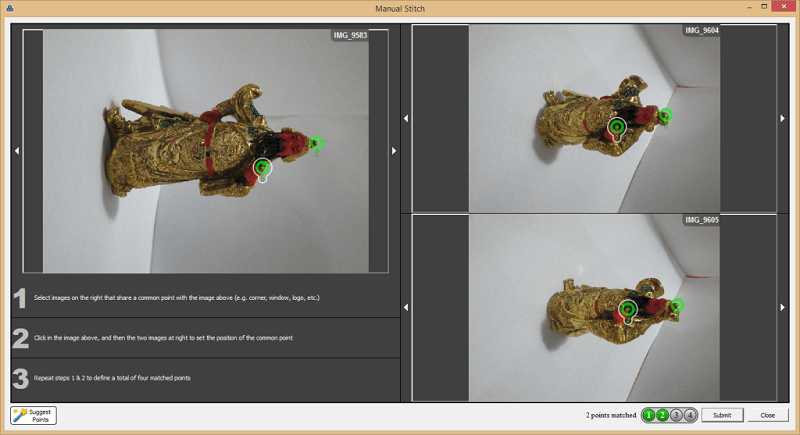Show next image in IMG_9583 panel

coord(394,151)
